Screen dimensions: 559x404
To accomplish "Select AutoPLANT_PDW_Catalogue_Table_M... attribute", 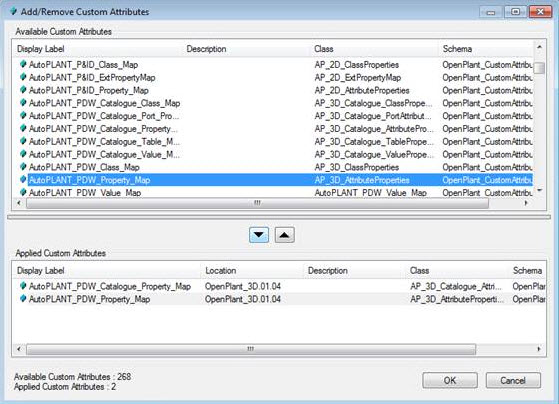I will (104, 142).
